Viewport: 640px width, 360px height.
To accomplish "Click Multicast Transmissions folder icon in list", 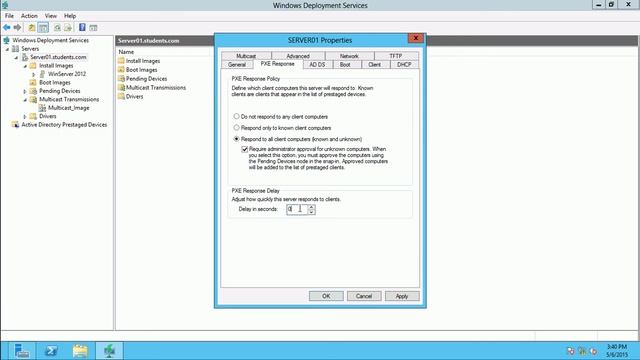I will click(x=121, y=87).
